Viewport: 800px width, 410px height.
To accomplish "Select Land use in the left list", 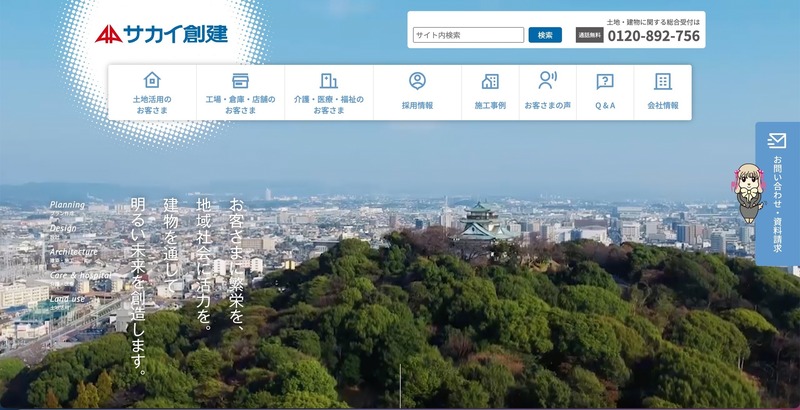I will tap(68, 298).
